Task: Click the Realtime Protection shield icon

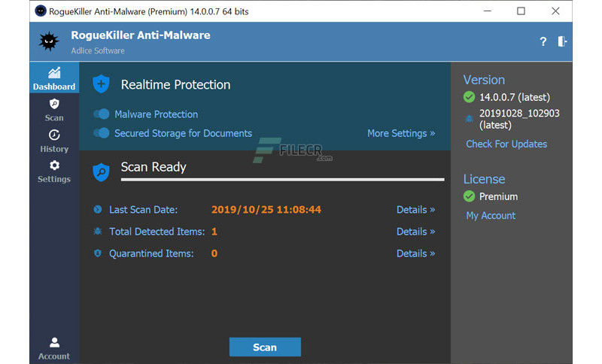Action: [x=102, y=84]
